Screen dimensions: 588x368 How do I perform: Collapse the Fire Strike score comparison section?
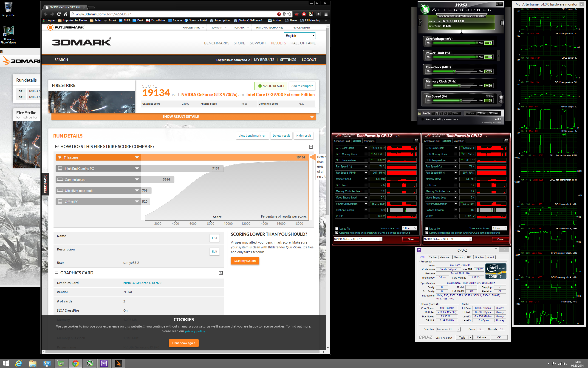pos(311,147)
